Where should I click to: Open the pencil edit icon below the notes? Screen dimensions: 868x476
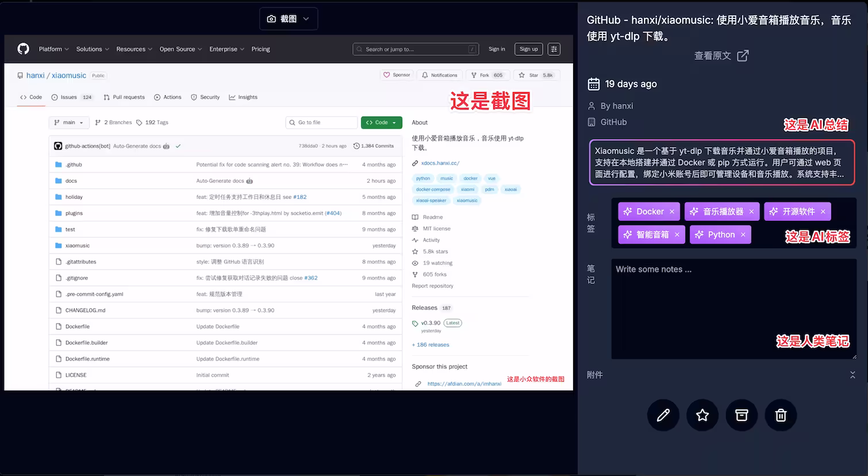click(x=663, y=415)
